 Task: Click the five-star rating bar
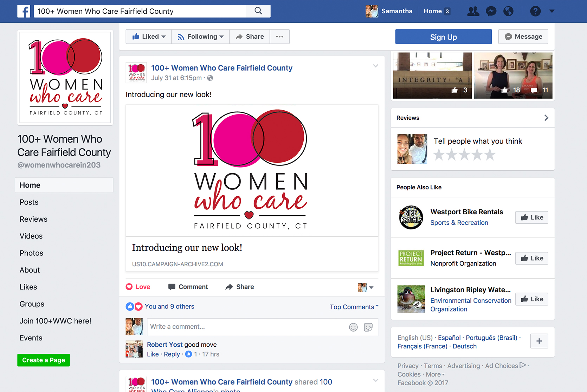pyautogui.click(x=464, y=155)
